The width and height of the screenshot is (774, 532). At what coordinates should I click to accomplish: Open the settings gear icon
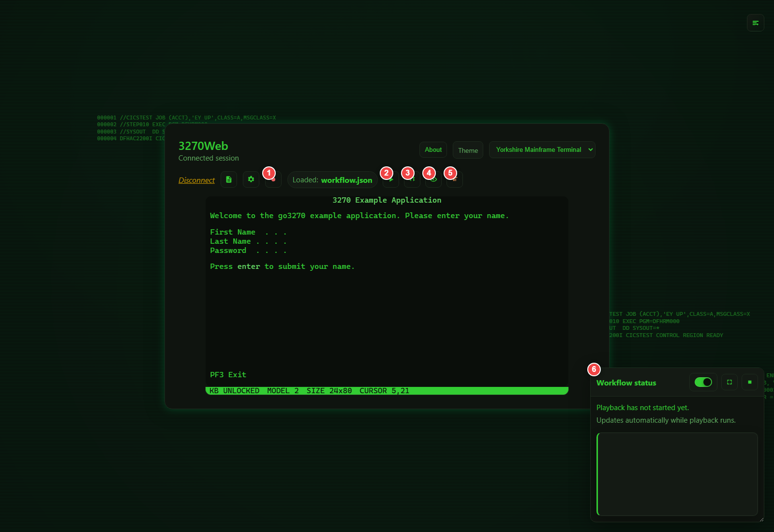coord(251,179)
